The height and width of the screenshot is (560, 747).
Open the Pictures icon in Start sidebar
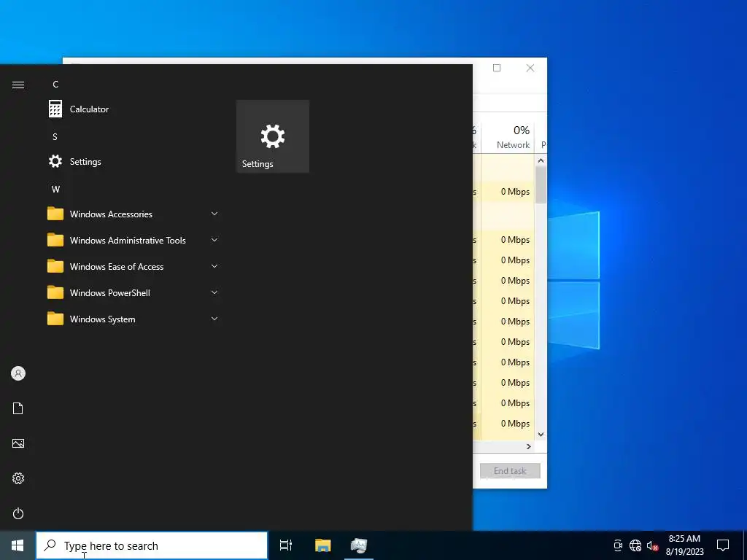pos(18,443)
